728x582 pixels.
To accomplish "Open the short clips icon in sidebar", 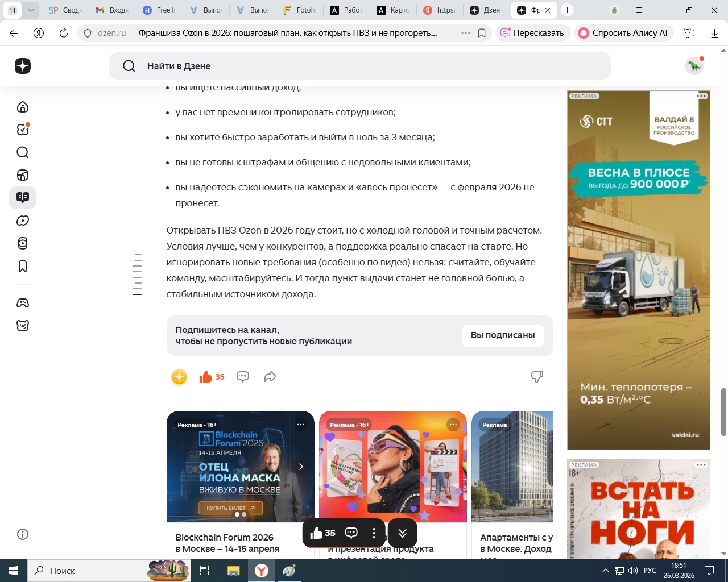I will coord(23,243).
